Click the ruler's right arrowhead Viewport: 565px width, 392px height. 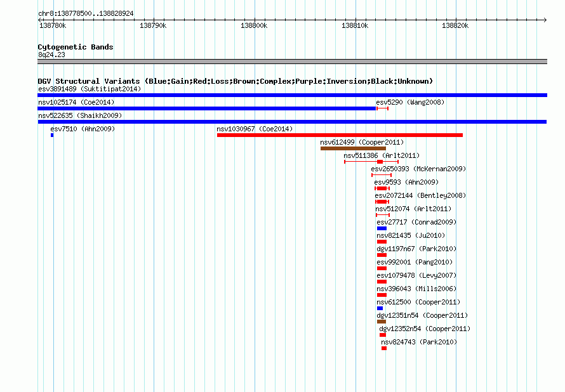[x=545, y=20]
